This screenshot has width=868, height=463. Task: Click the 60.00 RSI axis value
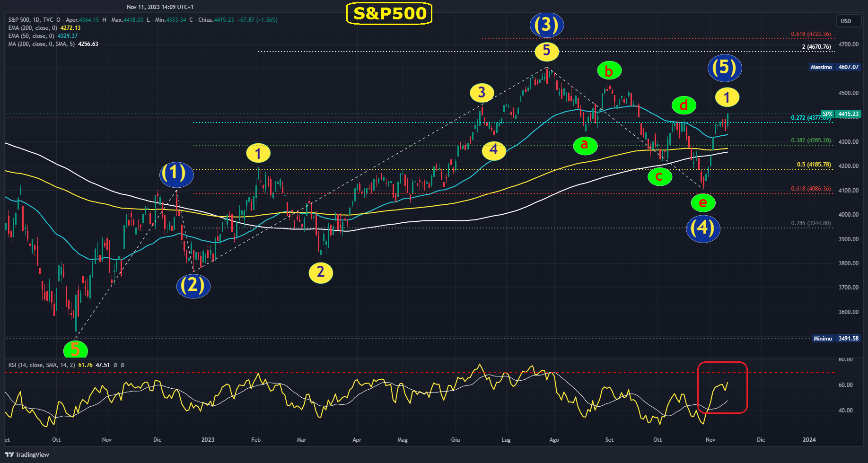[x=846, y=385]
